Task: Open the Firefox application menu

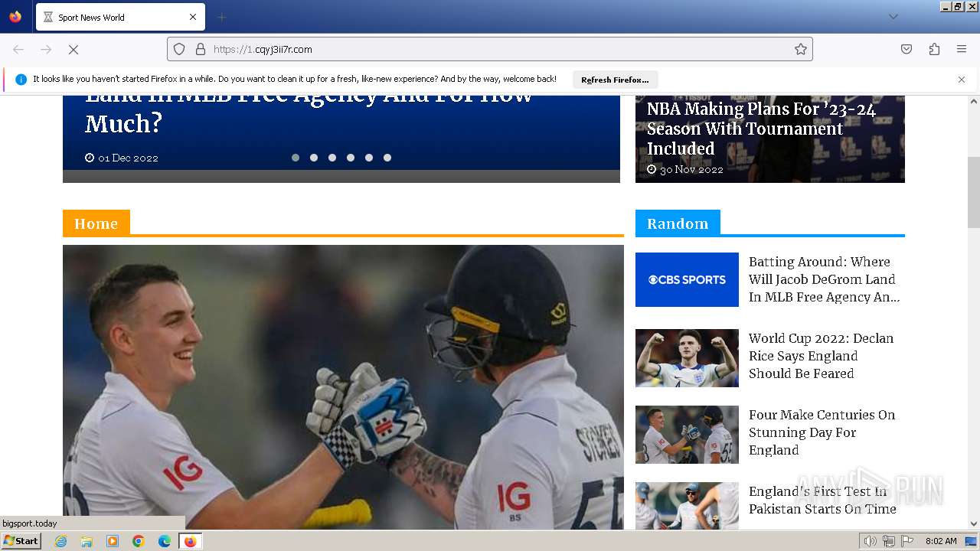Action: (962, 49)
